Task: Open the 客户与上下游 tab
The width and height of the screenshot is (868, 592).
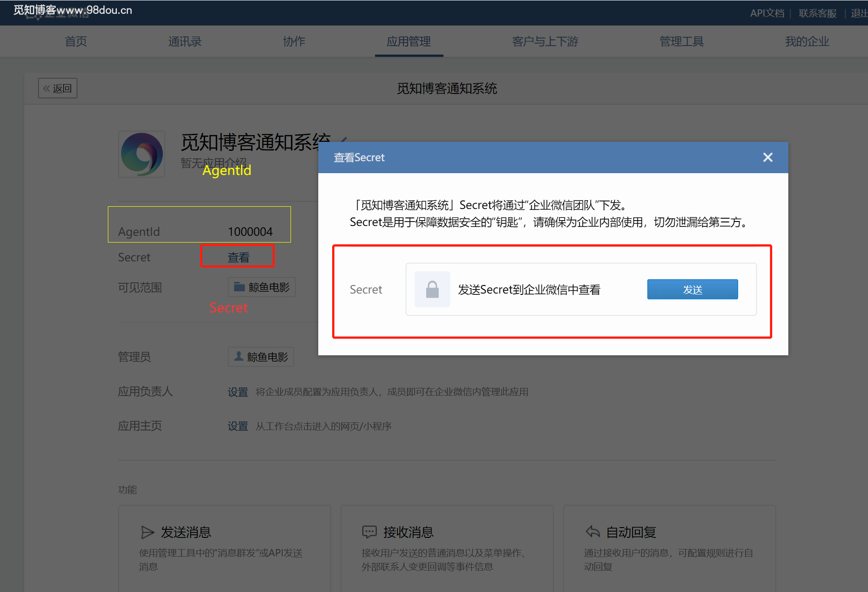Action: [x=545, y=41]
